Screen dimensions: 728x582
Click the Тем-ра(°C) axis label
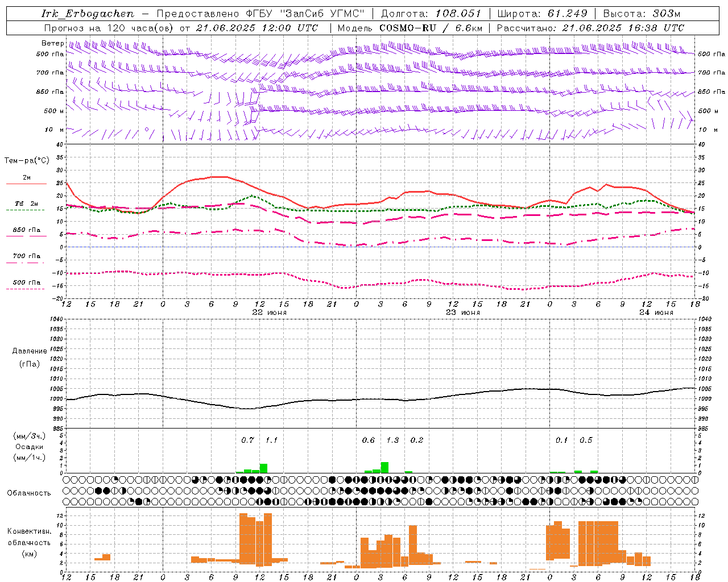[27, 161]
